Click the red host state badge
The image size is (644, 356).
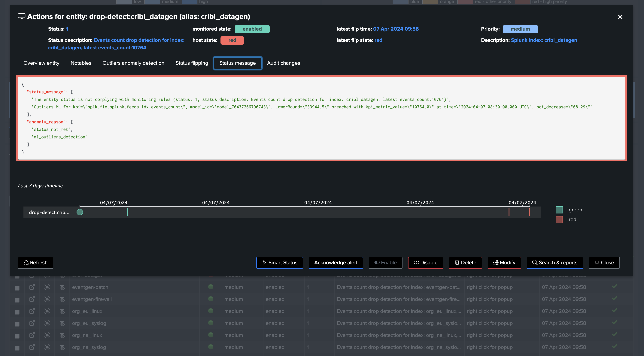click(x=232, y=40)
